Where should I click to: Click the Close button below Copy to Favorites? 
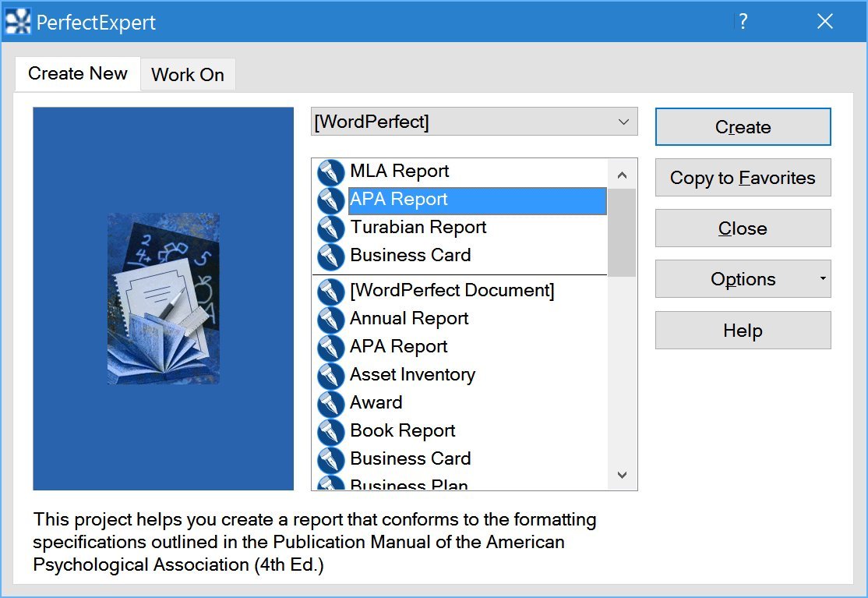743,228
